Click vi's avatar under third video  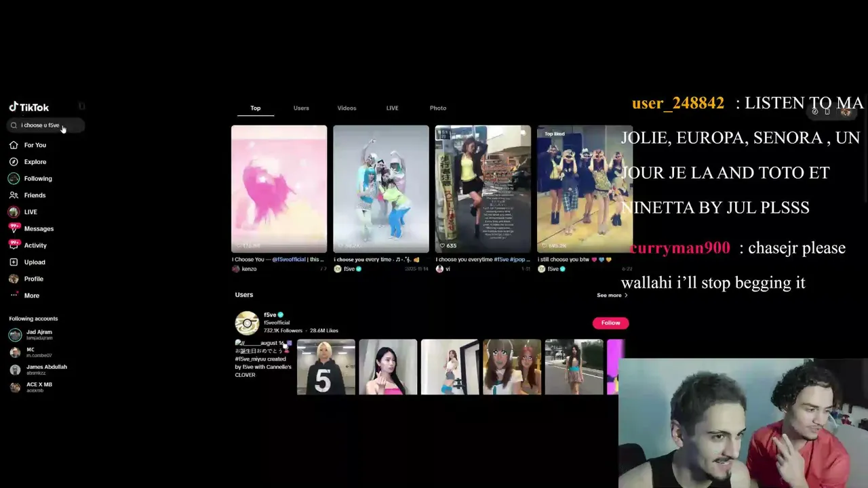[x=439, y=269]
